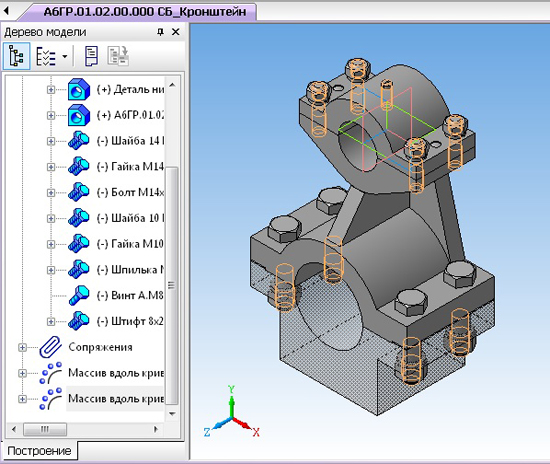Click first Массив вдоль кривой array icon
The width and height of the screenshot is (550, 464).
pos(51,373)
